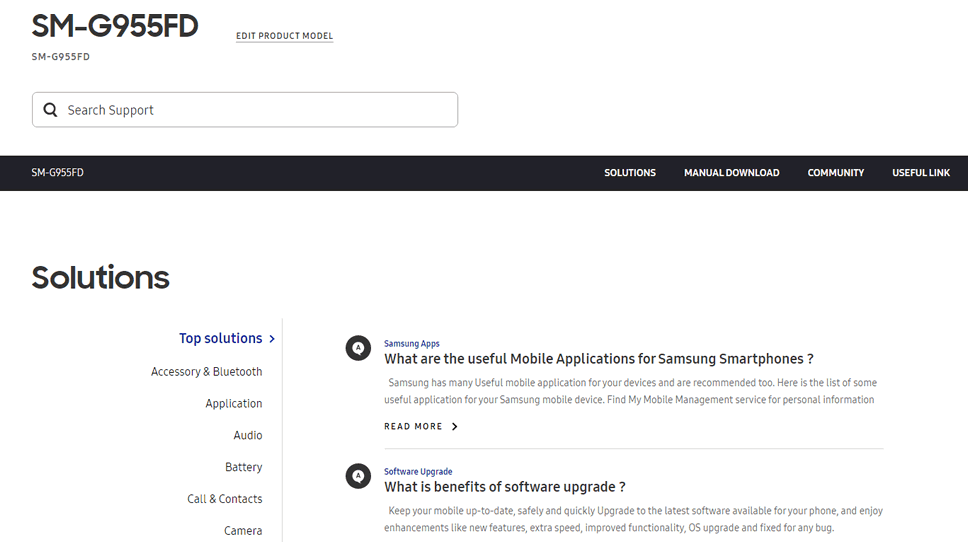The width and height of the screenshot is (968, 555).
Task: Open MANUAL DOWNLOAD navigation item
Action: click(x=732, y=173)
